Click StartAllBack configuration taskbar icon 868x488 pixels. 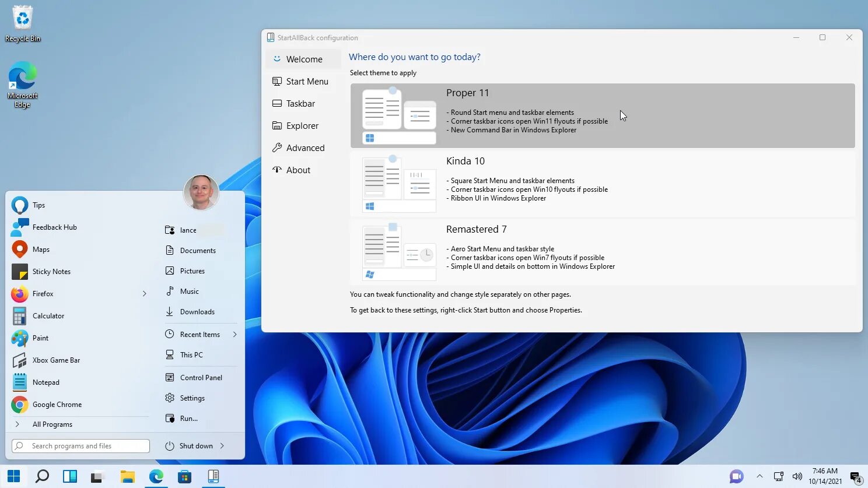pyautogui.click(x=213, y=476)
